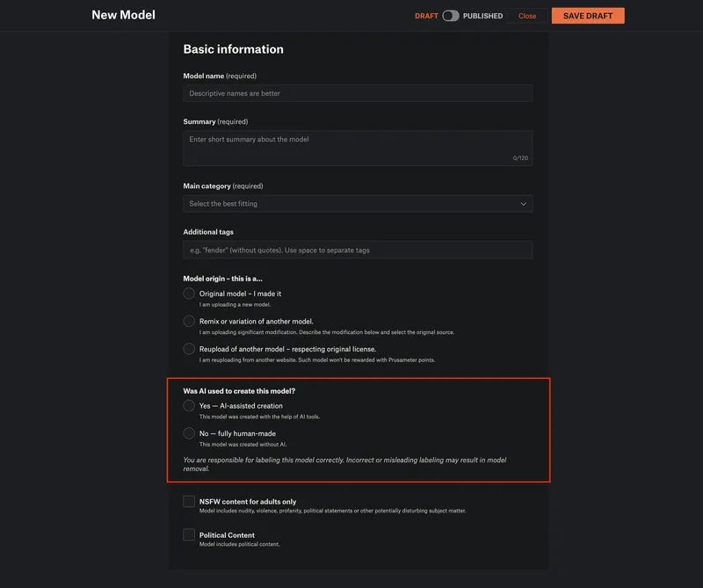Viewport: 703px width, 588px height.
Task: Click the 'Political Content' label text
Action: click(x=227, y=535)
